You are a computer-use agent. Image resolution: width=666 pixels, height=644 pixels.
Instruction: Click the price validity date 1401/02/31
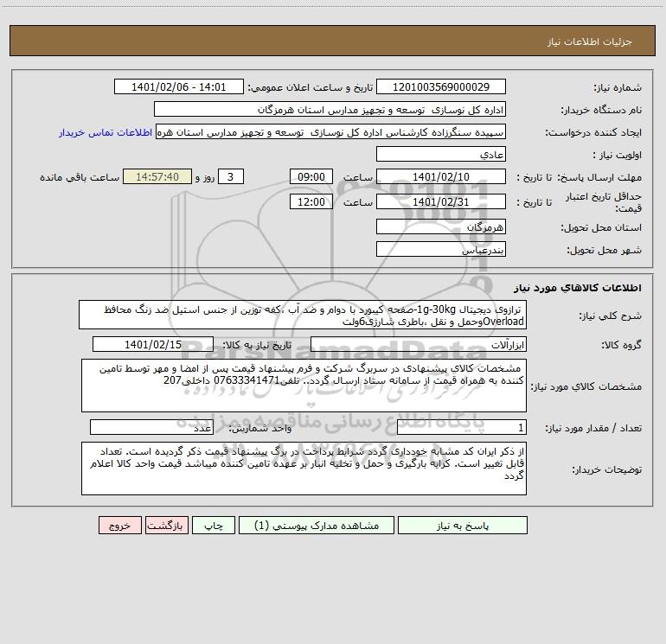pos(441,201)
